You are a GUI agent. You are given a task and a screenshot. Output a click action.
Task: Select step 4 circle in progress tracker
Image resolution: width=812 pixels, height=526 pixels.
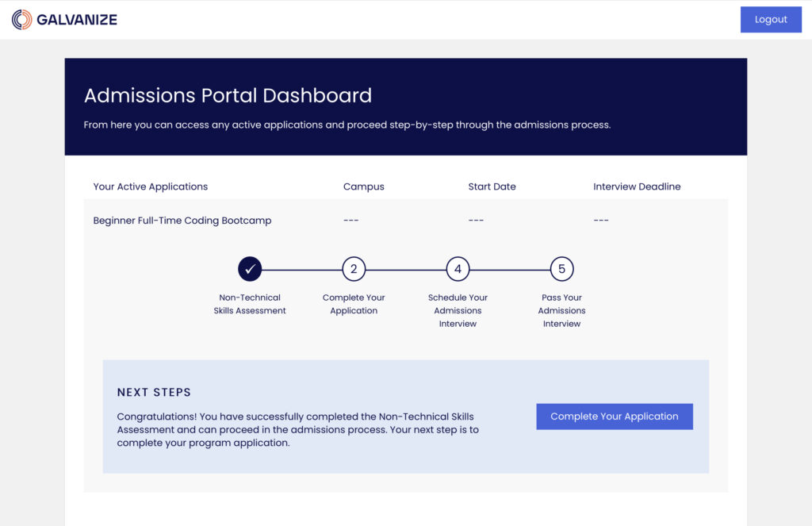(458, 269)
